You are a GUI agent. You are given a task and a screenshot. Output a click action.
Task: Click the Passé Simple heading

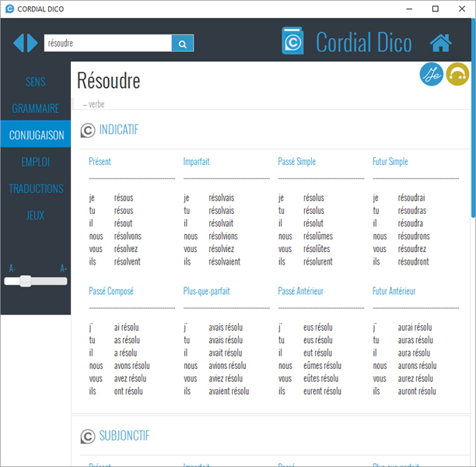click(297, 161)
